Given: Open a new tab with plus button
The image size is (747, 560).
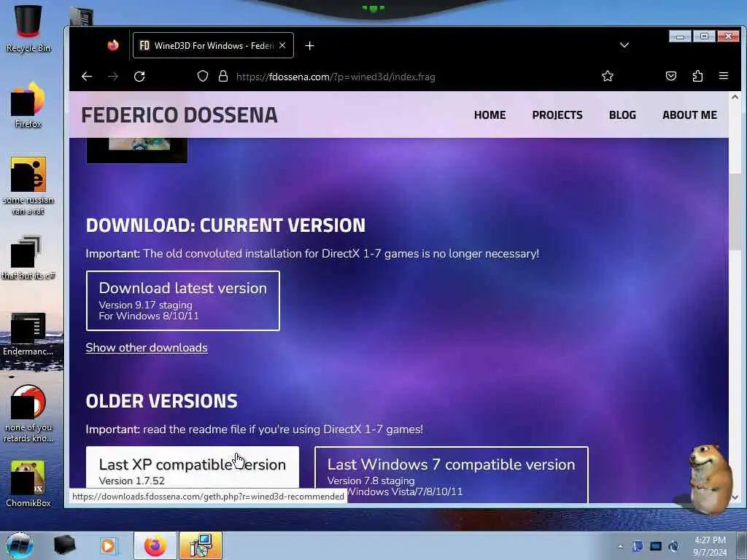Looking at the screenshot, I should 309,46.
